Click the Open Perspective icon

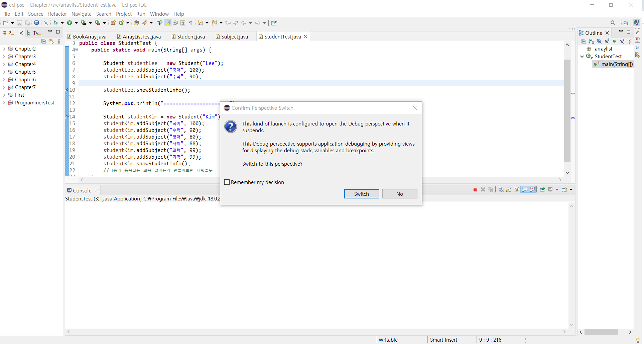point(626,23)
